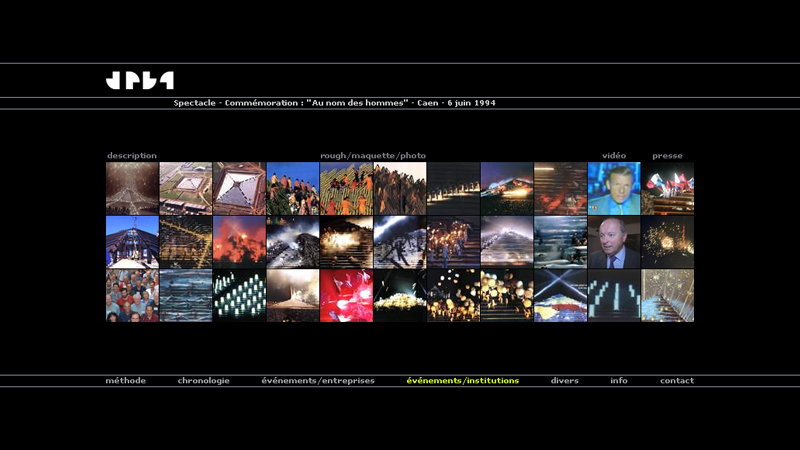Select the highlighted événements/institutions menu item

point(463,381)
